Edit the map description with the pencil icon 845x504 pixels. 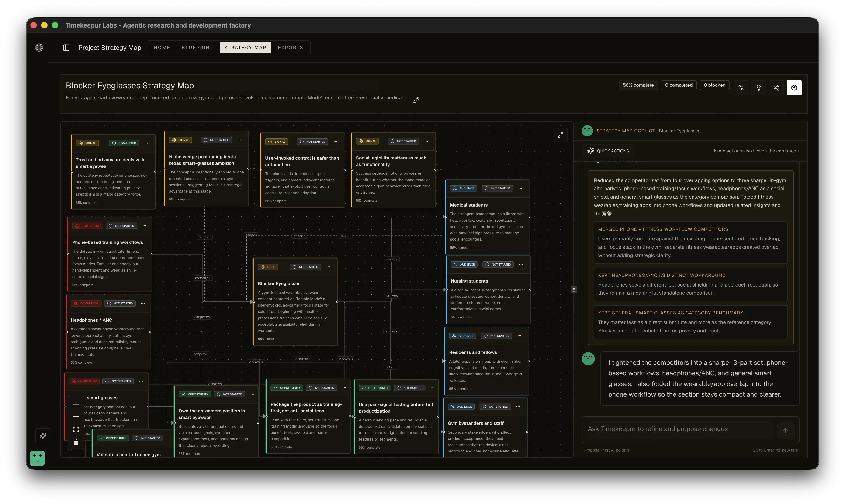[x=416, y=100]
